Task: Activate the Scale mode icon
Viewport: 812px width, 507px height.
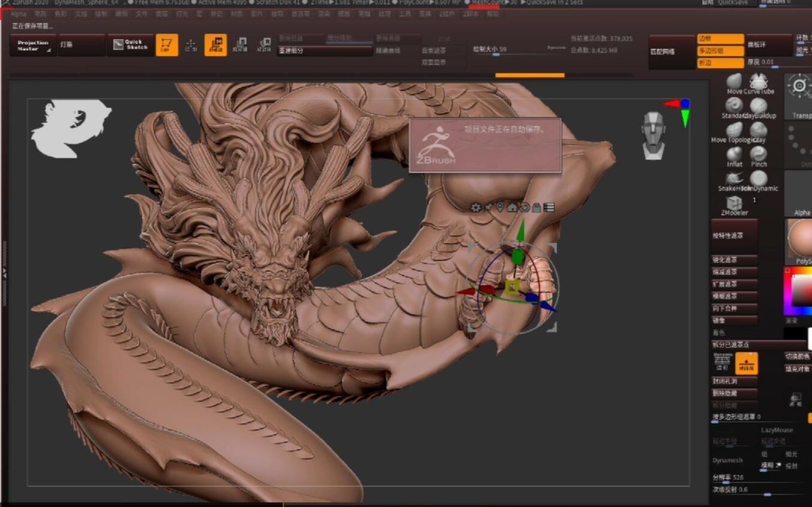Action: (240, 45)
